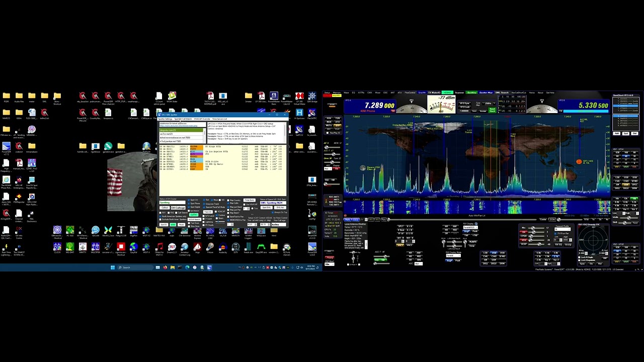The image size is (644, 362).
Task: Click the Spot SWL button
Action: tap(267, 208)
